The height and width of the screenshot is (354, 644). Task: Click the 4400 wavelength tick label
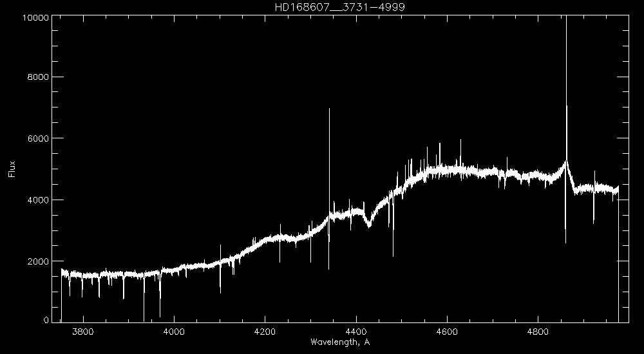pos(356,331)
